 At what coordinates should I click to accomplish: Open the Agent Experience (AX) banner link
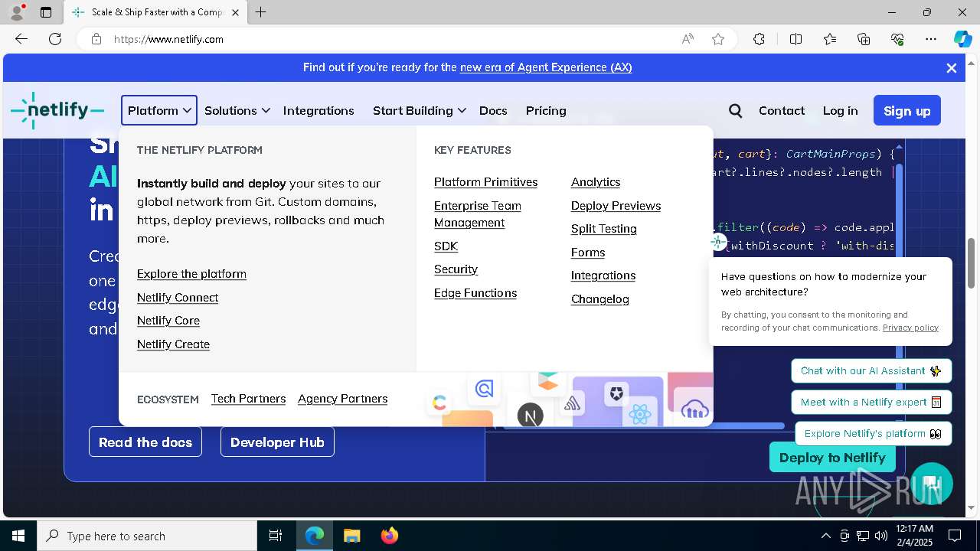pos(546,67)
